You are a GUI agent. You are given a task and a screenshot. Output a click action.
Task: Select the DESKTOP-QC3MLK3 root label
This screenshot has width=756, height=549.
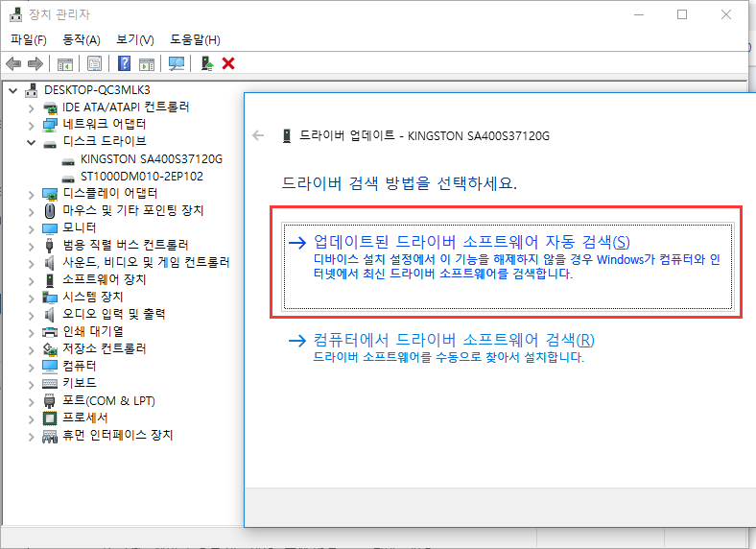point(97,89)
